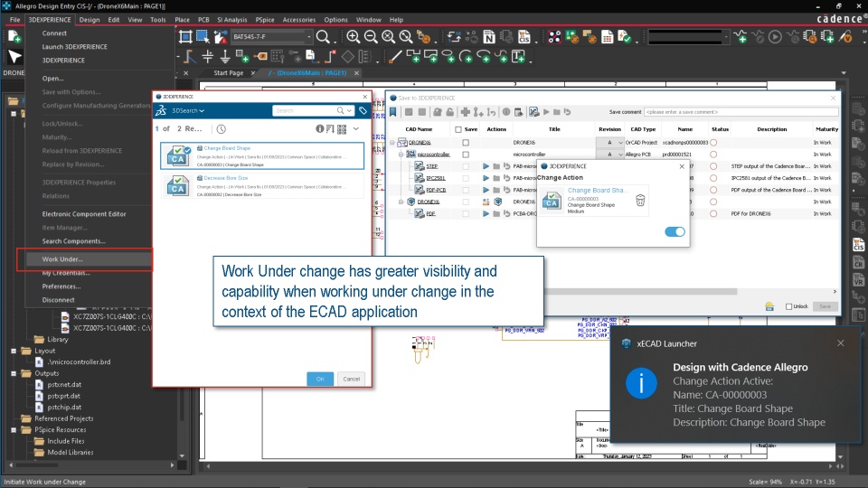Check the Save box in the IPC2581 row
This screenshot has height=488, width=868.
pyautogui.click(x=466, y=178)
